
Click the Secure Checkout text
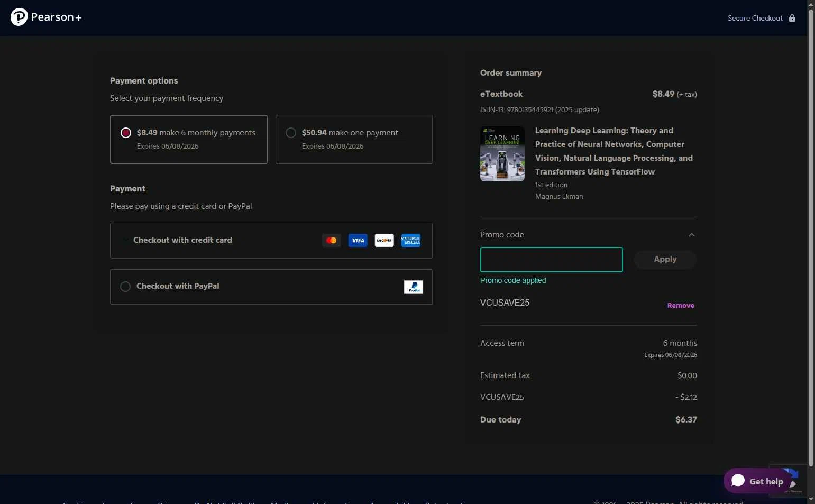point(755,18)
